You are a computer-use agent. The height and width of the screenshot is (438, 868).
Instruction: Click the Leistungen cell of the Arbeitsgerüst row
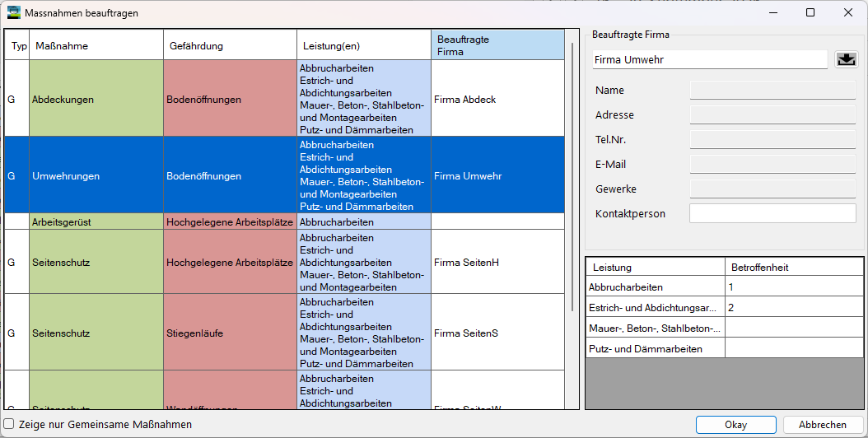pos(364,222)
